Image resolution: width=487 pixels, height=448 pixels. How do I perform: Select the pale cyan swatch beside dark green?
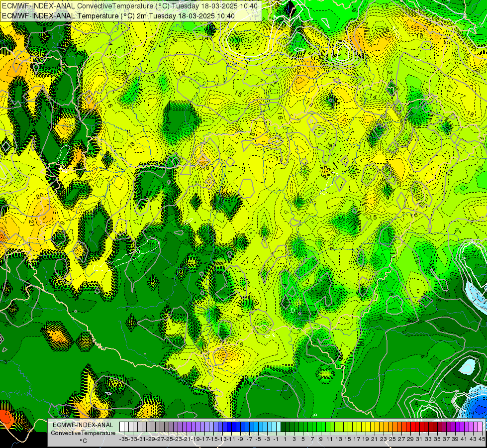pyautogui.click(x=279, y=427)
